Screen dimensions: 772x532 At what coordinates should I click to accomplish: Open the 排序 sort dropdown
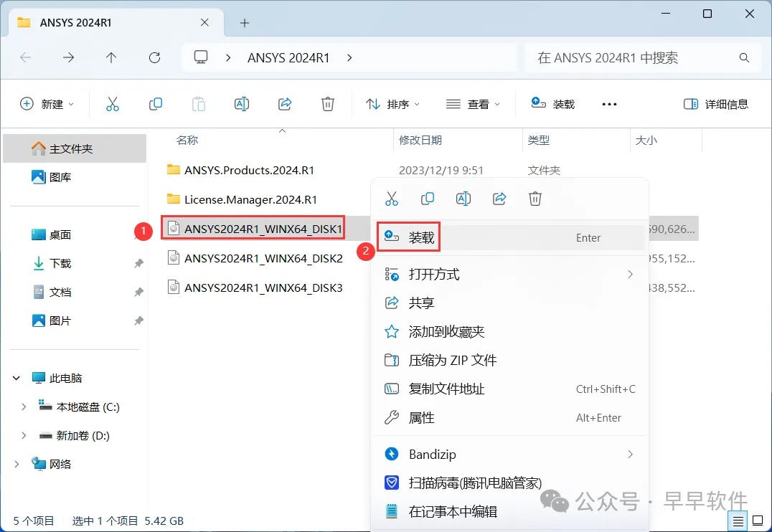point(392,104)
